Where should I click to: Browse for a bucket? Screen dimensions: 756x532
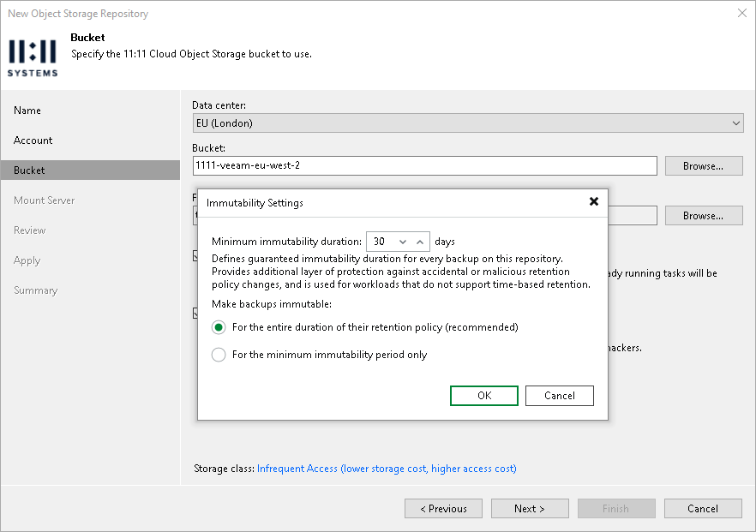click(x=704, y=166)
